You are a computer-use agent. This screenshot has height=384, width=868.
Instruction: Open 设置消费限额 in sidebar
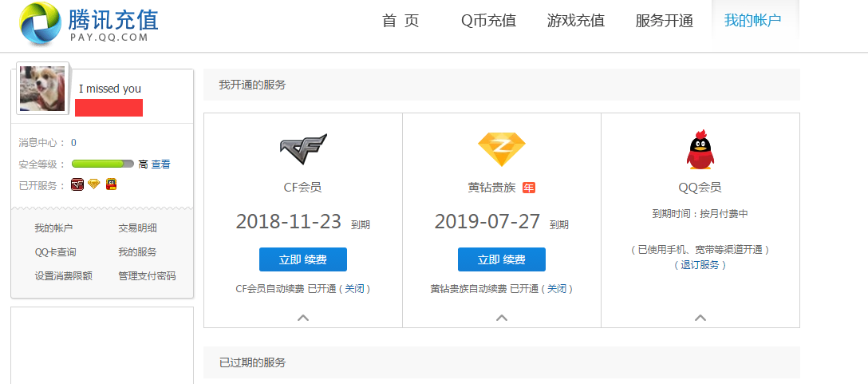pos(63,276)
